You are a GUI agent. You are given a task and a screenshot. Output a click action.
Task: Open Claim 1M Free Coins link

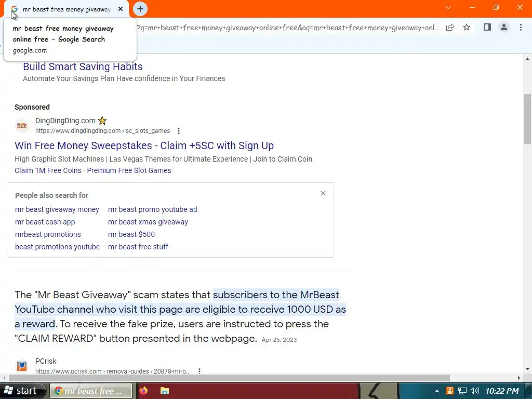48,170
